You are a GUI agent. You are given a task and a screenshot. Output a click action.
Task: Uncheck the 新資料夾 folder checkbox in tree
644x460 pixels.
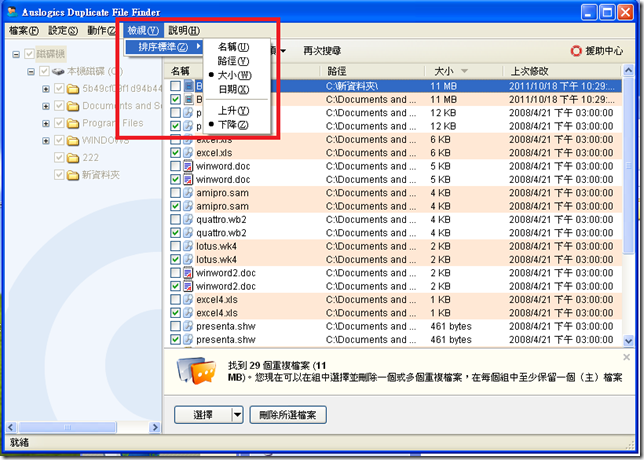(59, 175)
